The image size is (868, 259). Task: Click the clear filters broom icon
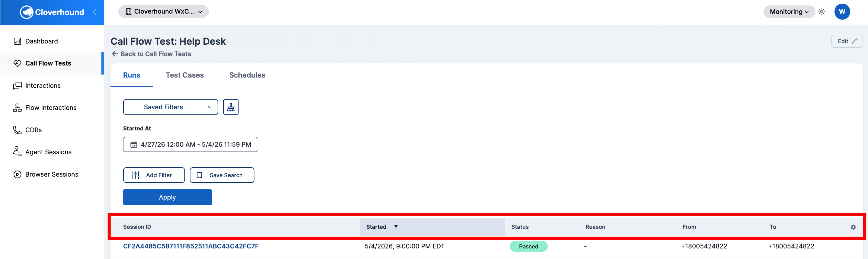tap(231, 107)
